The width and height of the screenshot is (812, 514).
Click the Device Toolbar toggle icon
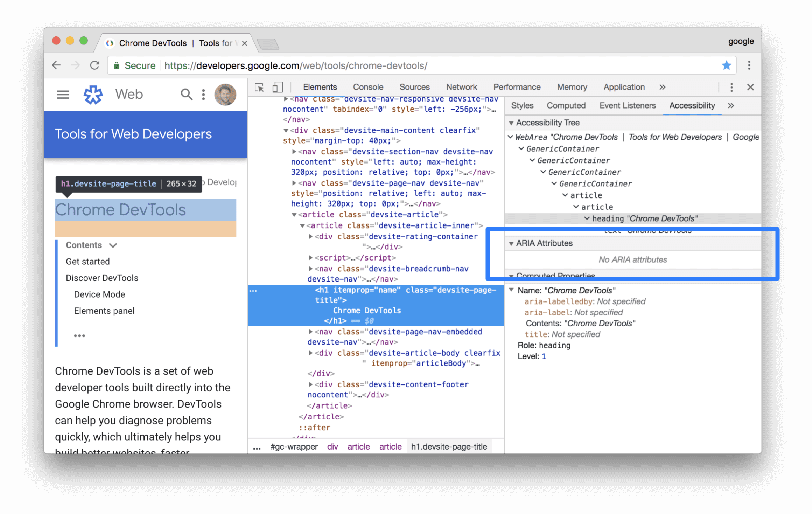278,87
